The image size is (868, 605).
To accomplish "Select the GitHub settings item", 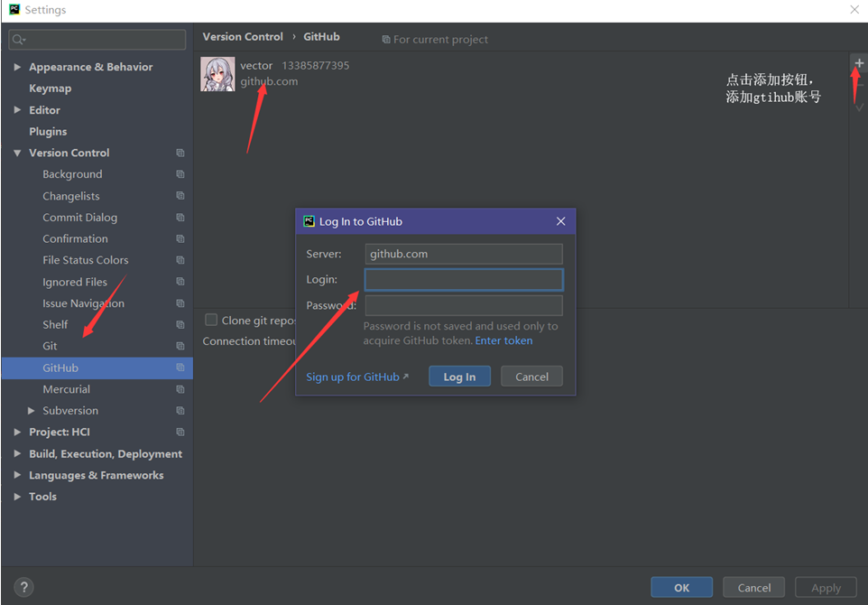I will [x=97, y=368].
